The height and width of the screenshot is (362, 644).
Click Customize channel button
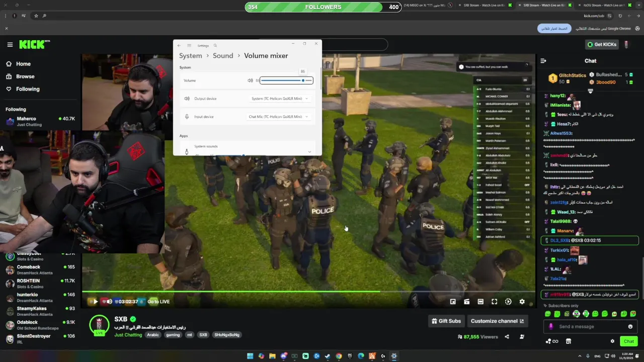(497, 321)
